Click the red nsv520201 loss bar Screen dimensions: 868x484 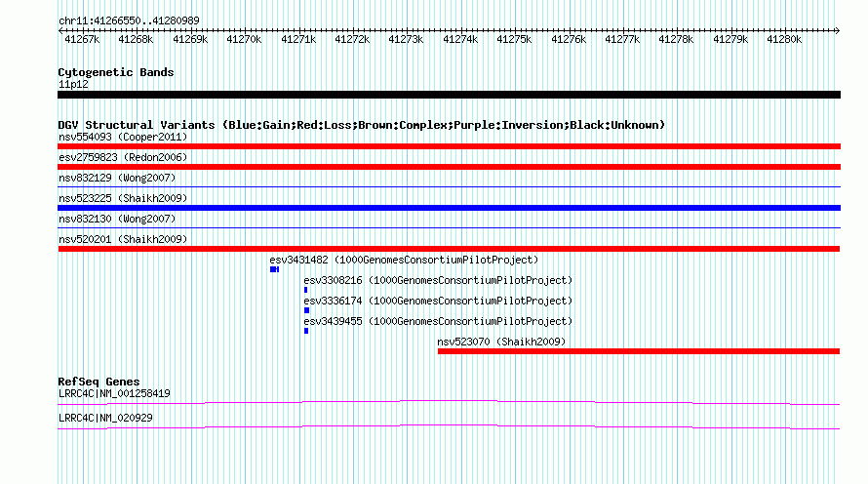[x=449, y=249]
